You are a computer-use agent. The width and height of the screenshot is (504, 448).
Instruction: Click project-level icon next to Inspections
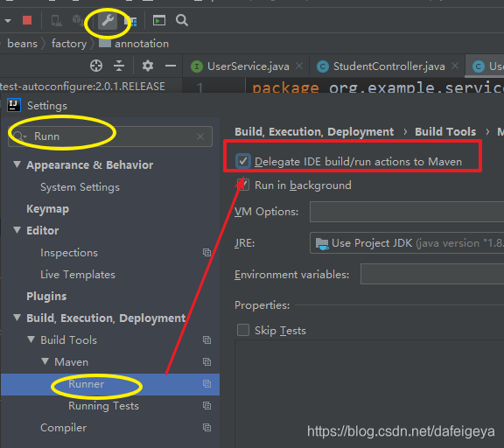pyautogui.click(x=207, y=253)
